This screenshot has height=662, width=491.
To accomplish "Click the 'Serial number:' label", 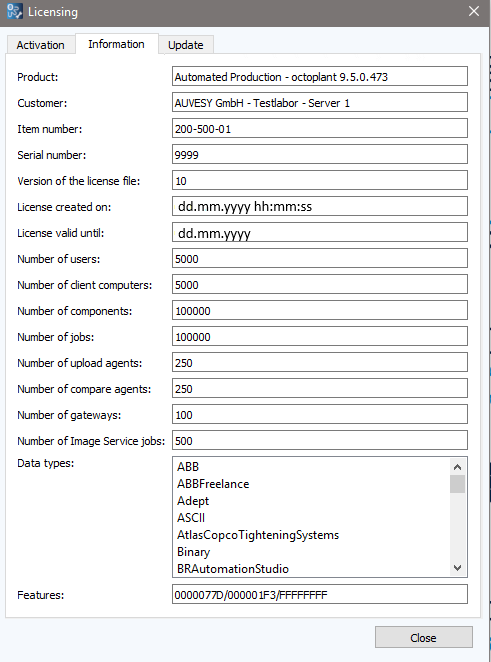I will (x=52, y=155).
